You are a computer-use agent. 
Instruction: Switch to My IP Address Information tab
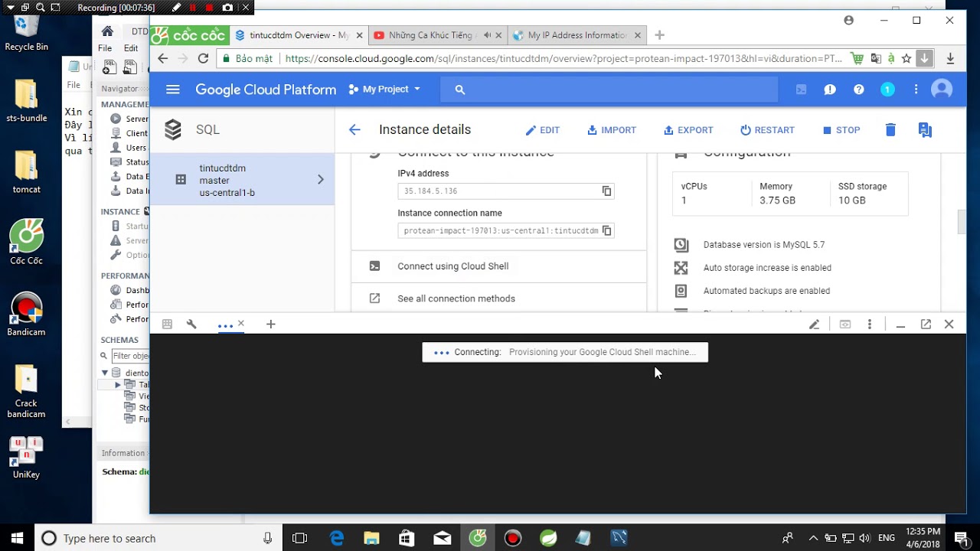[x=577, y=35]
